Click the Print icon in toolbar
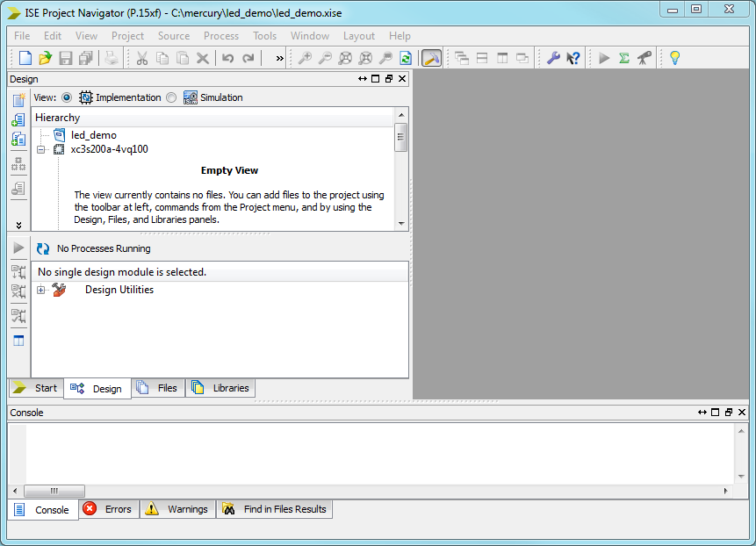Viewport: 756px width, 546px height. coord(112,58)
